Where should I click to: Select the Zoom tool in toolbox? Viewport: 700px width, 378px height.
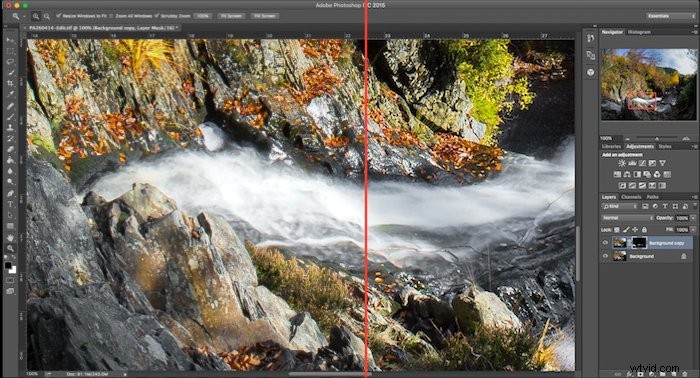click(x=10, y=249)
